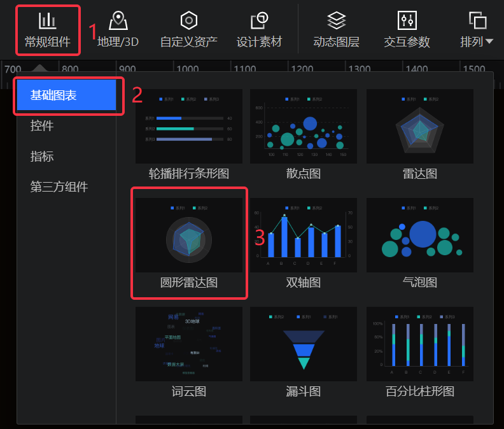
Task: Choose the 词云图 word cloud thumbnail
Action: 189,344
